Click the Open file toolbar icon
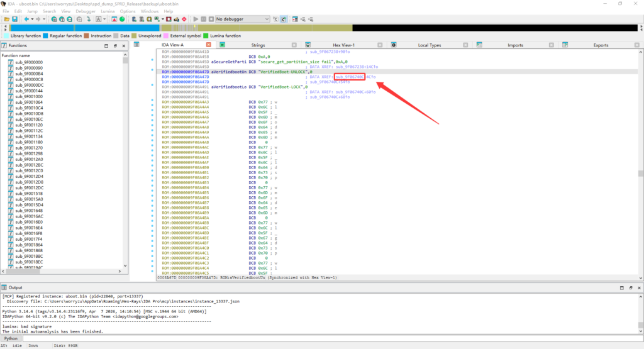 coord(7,19)
